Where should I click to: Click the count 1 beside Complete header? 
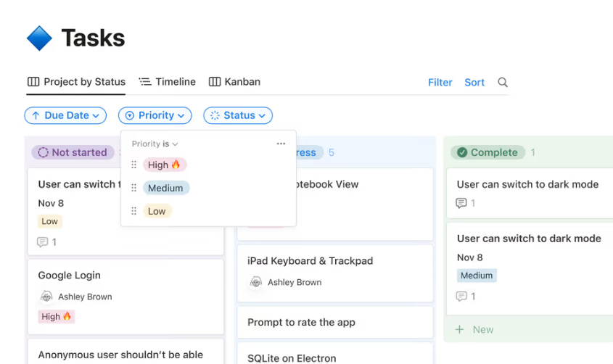(533, 152)
